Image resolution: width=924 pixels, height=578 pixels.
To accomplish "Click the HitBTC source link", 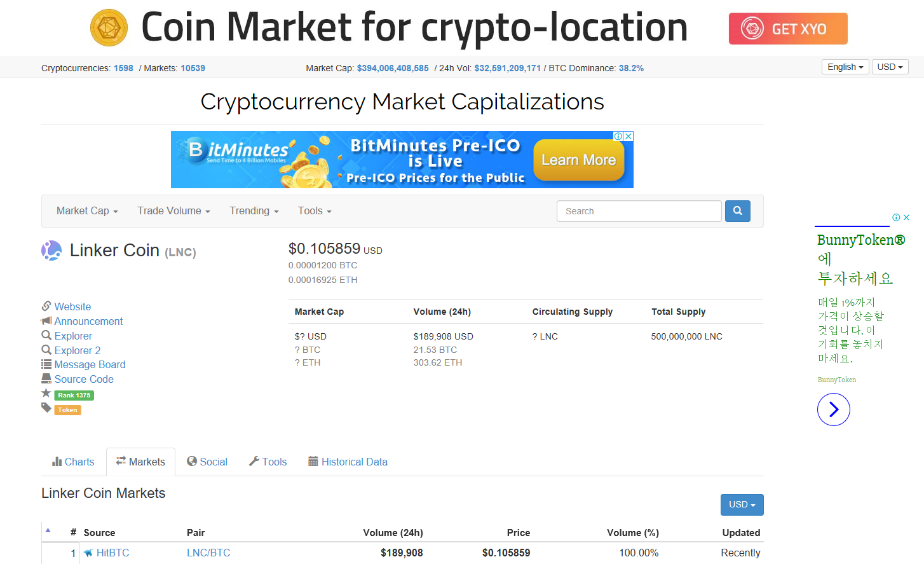I will point(112,553).
